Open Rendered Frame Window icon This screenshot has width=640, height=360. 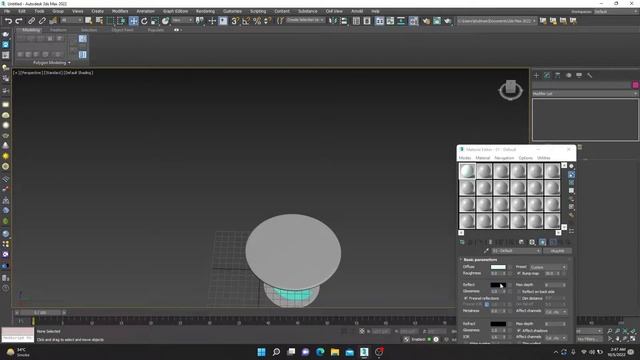click(437, 21)
